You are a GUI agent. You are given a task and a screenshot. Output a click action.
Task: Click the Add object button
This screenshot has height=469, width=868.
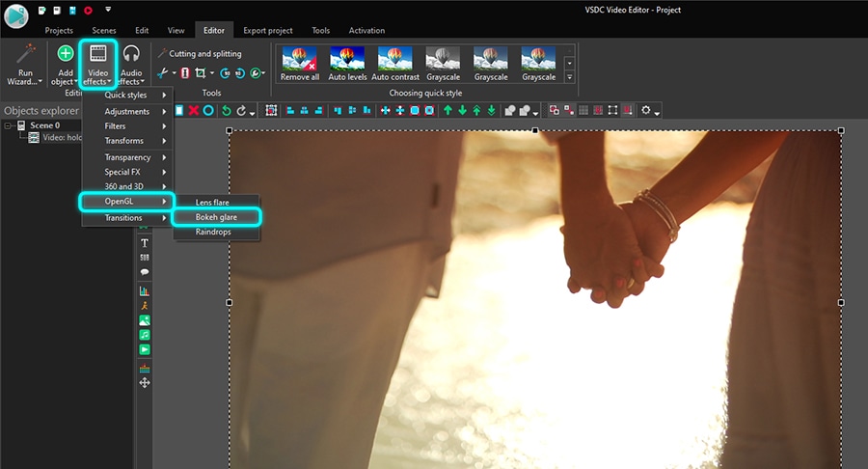(66, 65)
